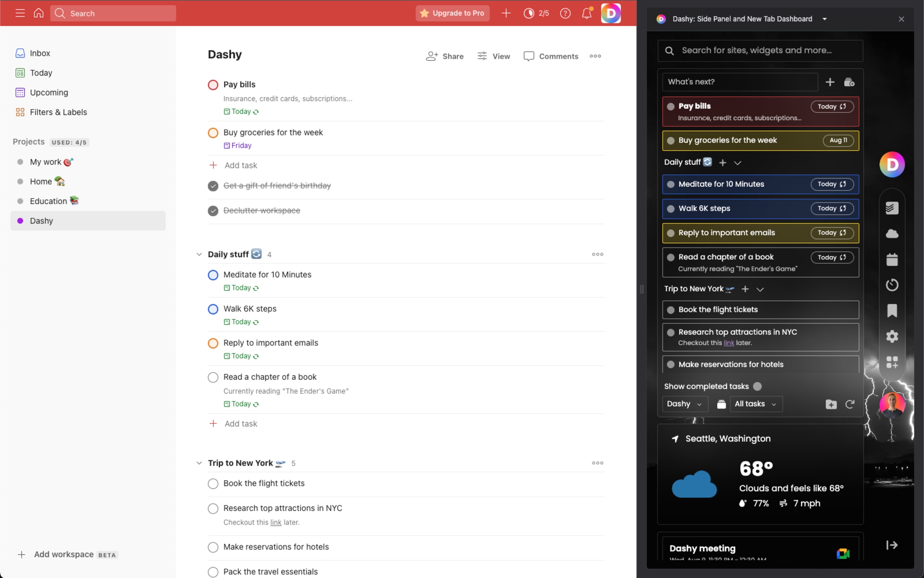Open the help question mark icon
Image resolution: width=924 pixels, height=578 pixels.
pos(565,13)
